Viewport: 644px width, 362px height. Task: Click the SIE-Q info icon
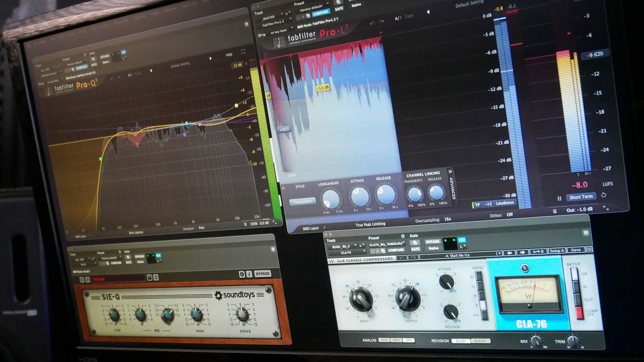click(x=249, y=274)
